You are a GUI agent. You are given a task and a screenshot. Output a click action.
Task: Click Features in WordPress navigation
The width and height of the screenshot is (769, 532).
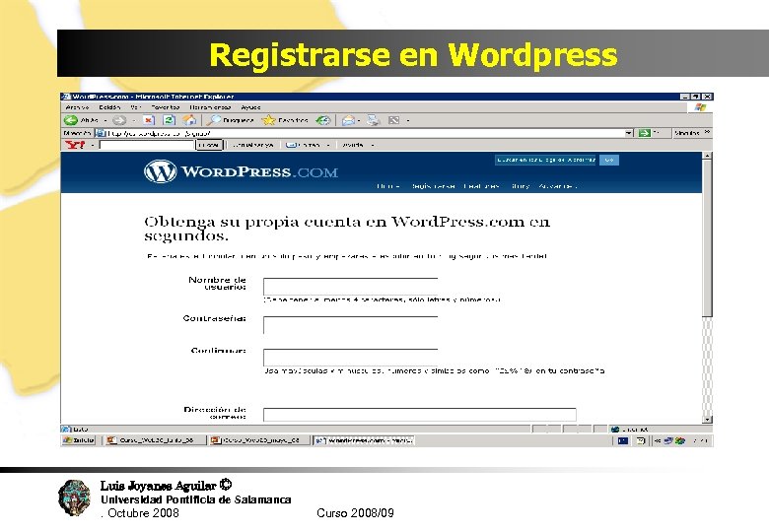pos(481,186)
